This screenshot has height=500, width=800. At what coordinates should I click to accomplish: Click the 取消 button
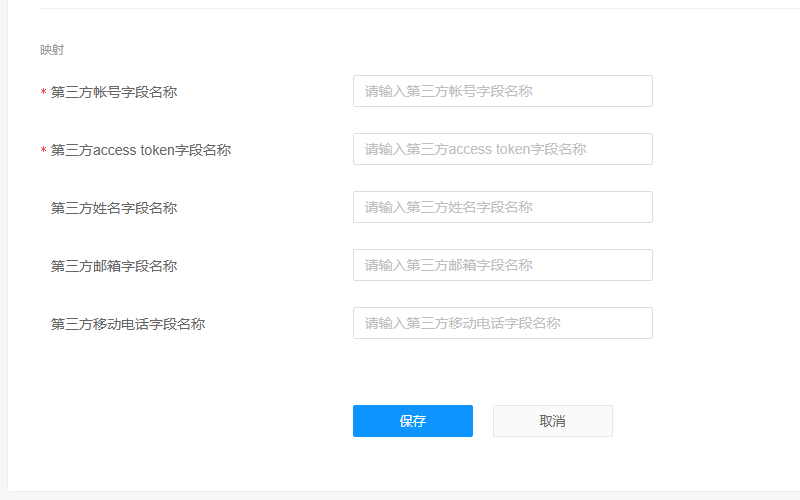[553, 421]
